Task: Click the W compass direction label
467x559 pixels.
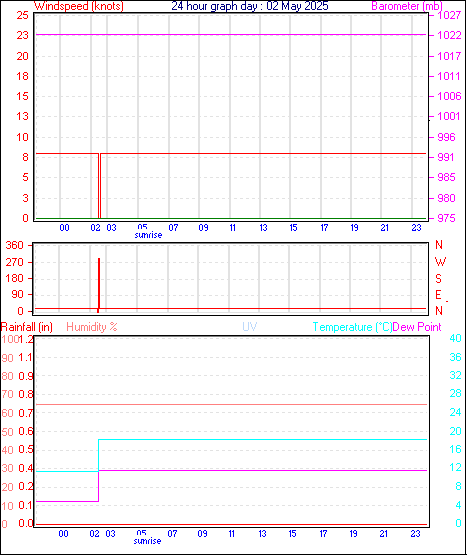Action: tap(440, 262)
